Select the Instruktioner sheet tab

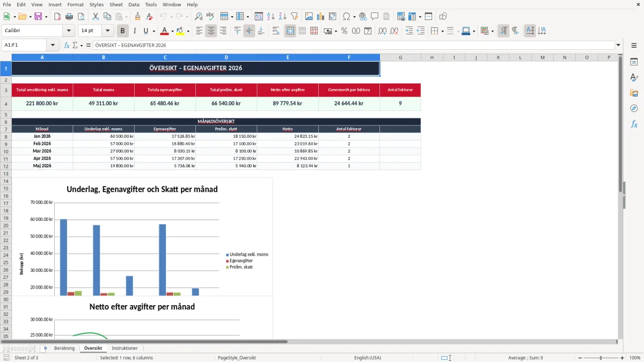(125, 349)
